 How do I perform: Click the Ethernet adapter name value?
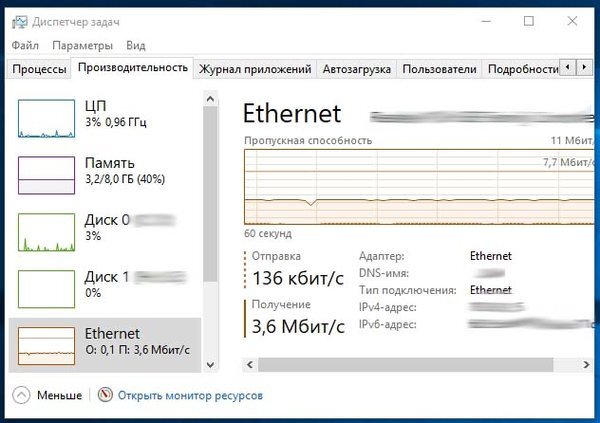point(491,256)
